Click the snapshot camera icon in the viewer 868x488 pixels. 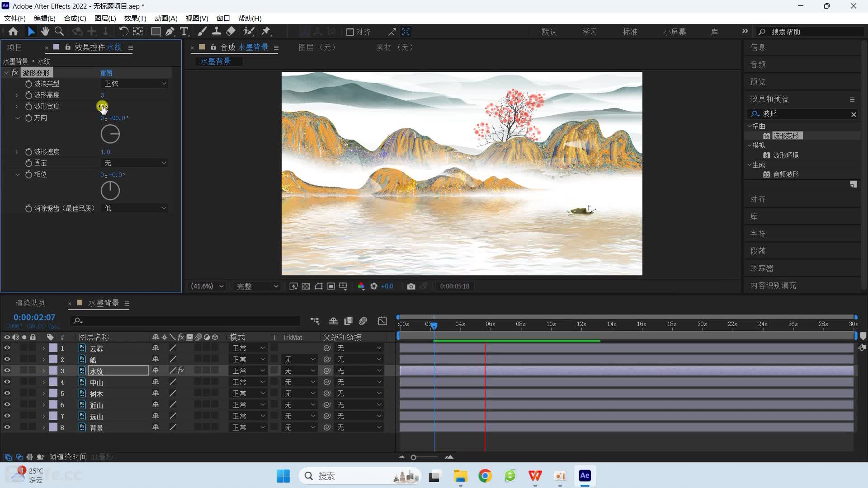click(x=411, y=286)
